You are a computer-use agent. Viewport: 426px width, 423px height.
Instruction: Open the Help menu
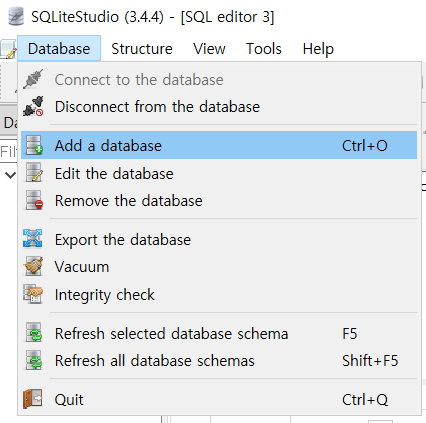pos(318,49)
